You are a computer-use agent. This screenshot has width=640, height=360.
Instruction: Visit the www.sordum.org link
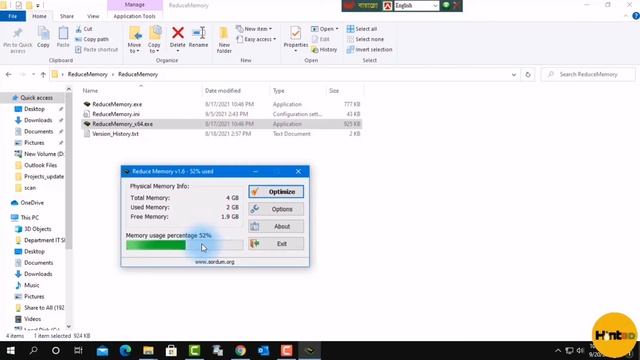tap(215, 262)
